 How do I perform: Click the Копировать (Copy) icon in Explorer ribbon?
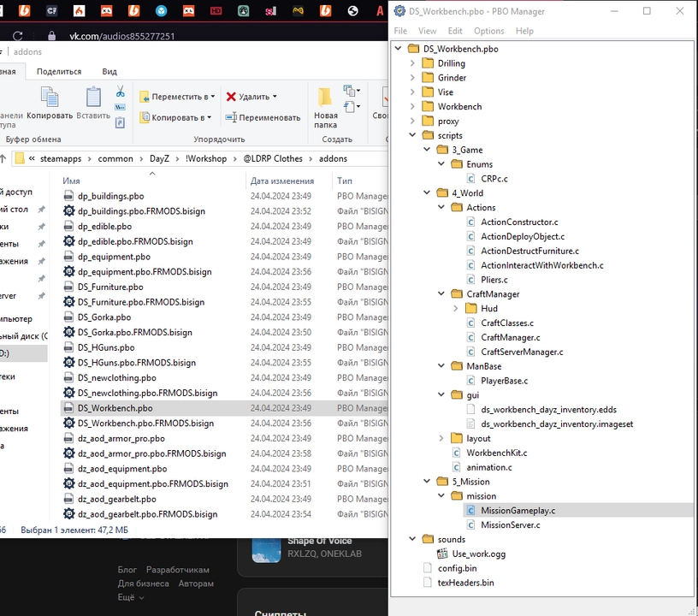coord(50,97)
